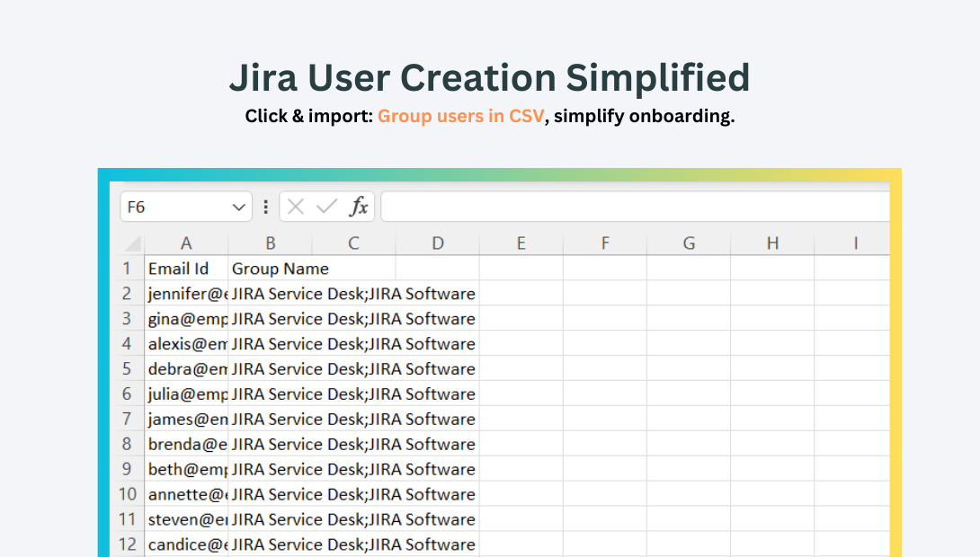The image size is (980, 557).
Task: Select row 3 header
Action: tap(128, 318)
